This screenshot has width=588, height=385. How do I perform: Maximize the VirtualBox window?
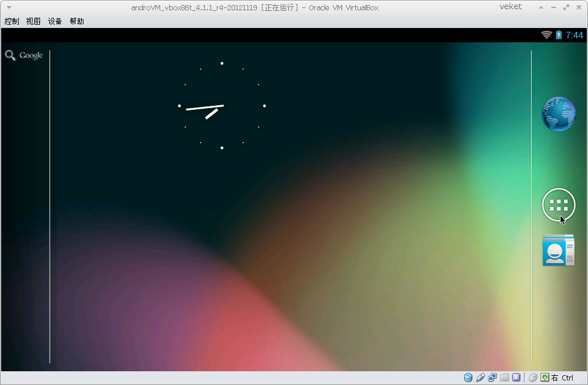[x=566, y=7]
